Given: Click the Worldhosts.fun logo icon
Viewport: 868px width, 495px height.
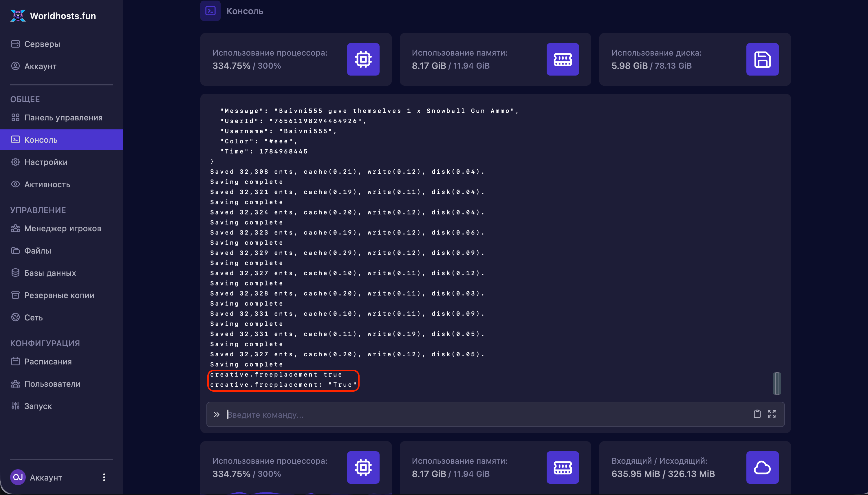Looking at the screenshot, I should pos(18,16).
